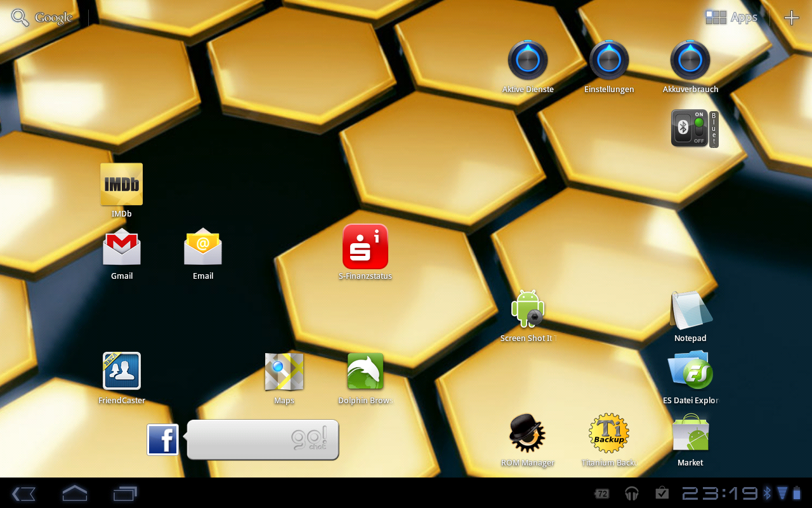This screenshot has width=812, height=508.
Task: Launch Dolphin Browser
Action: pyautogui.click(x=365, y=371)
